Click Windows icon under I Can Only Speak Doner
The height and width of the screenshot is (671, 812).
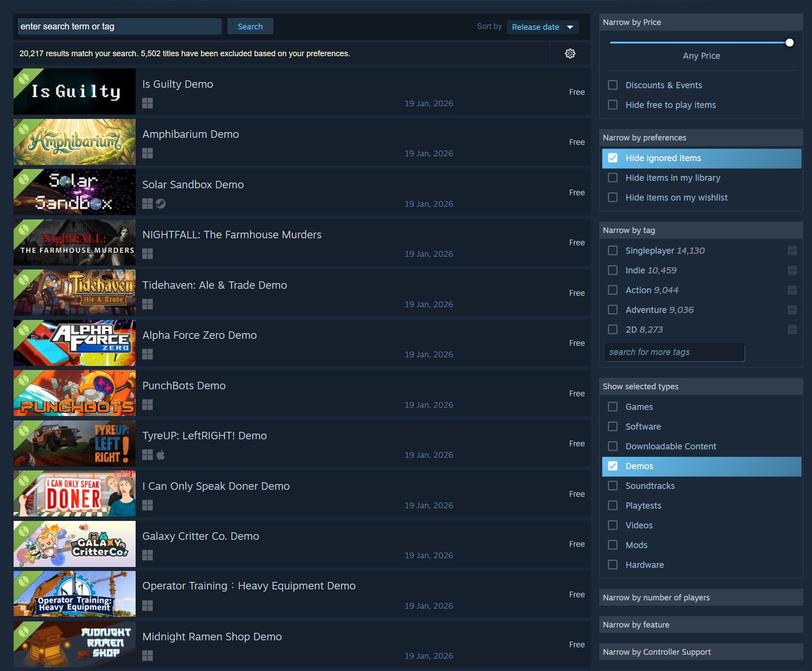(x=147, y=505)
